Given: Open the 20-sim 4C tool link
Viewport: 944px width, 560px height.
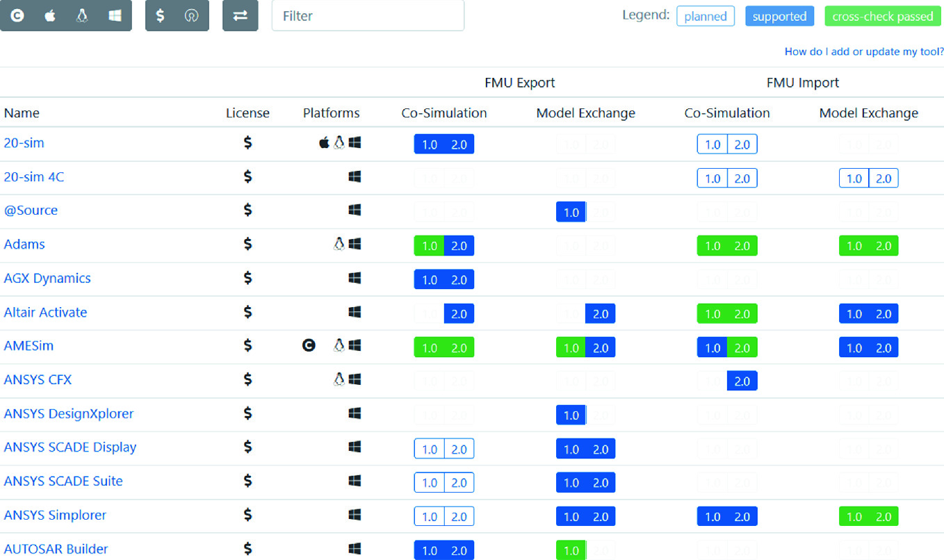Looking at the screenshot, I should (x=33, y=176).
